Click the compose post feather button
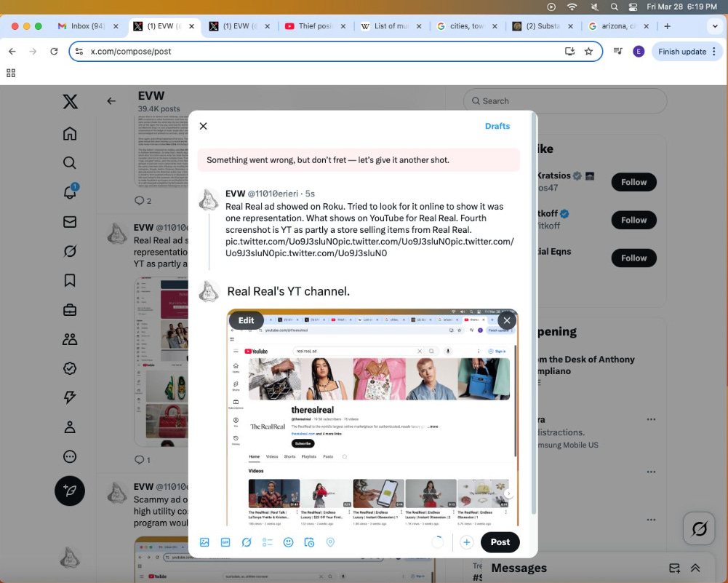This screenshot has height=583, width=728. [x=70, y=491]
